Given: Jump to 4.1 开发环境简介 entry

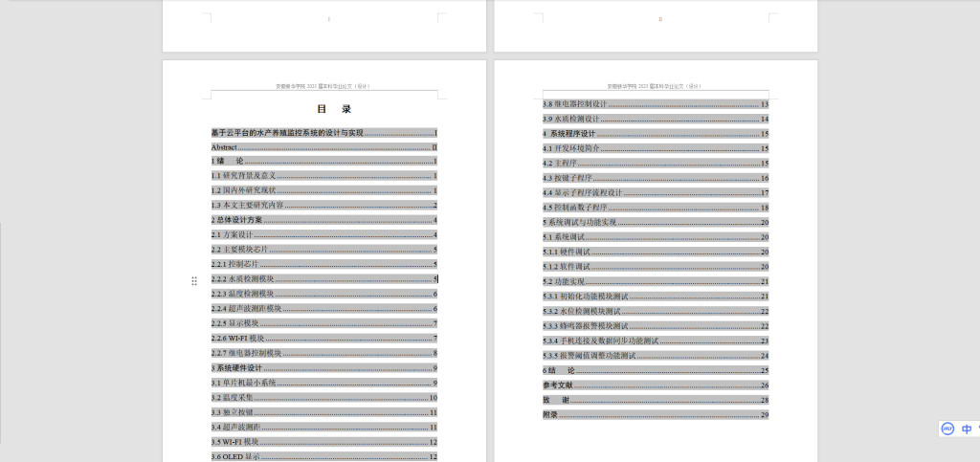Looking at the screenshot, I should (572, 148).
